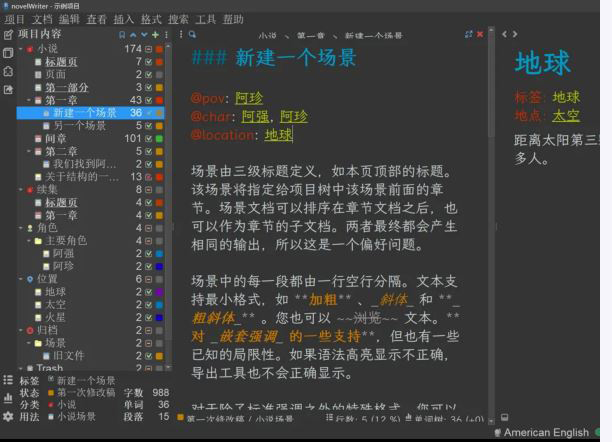Move item up with blue up arrow
Screen dimensions: 612x442
point(133,35)
